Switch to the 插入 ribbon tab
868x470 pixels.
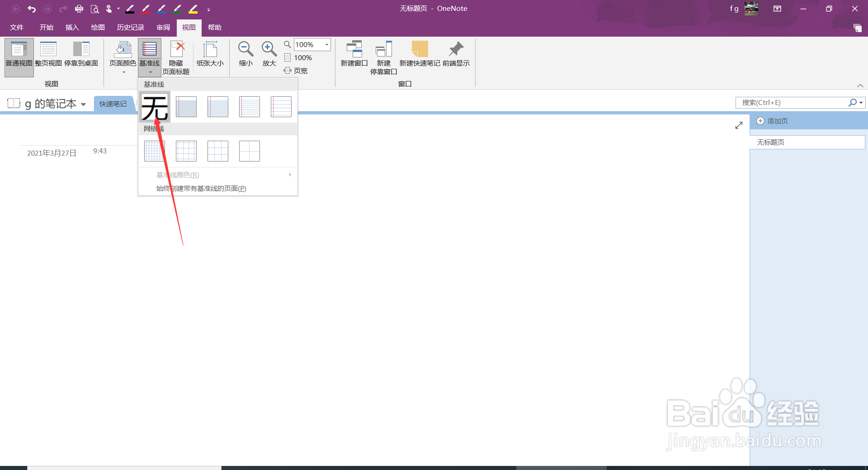pyautogui.click(x=72, y=28)
